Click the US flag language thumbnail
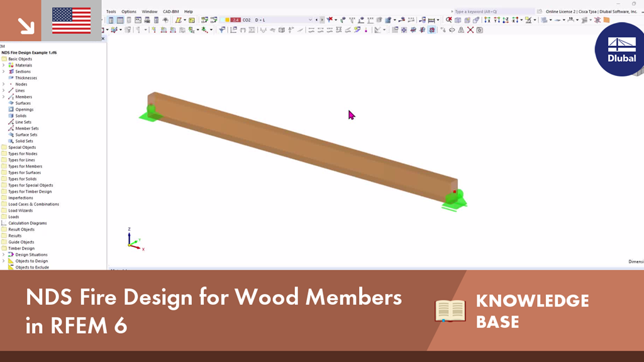Viewport: 644px width, 362px height. click(72, 21)
